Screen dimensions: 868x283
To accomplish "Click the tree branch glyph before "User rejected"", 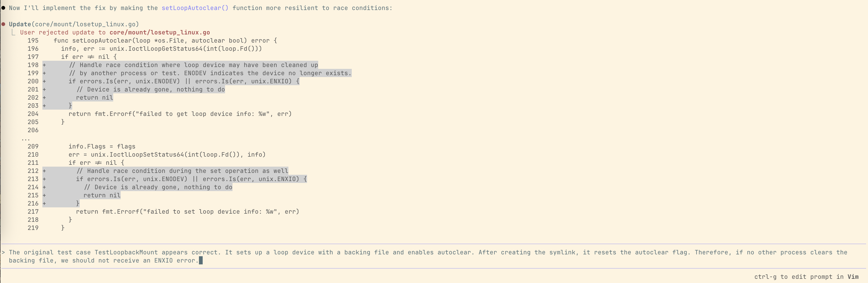I will click(14, 32).
